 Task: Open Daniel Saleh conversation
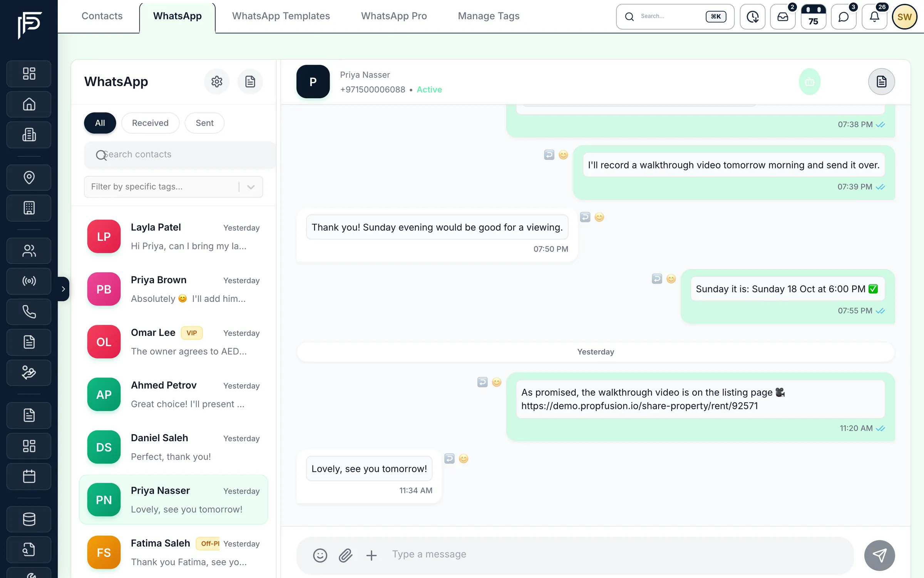(x=174, y=447)
